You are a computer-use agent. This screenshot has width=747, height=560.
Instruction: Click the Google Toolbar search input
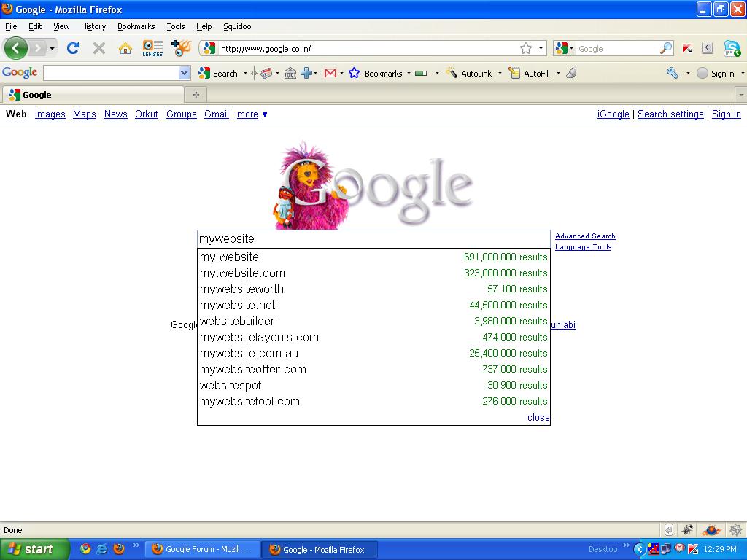(111, 74)
